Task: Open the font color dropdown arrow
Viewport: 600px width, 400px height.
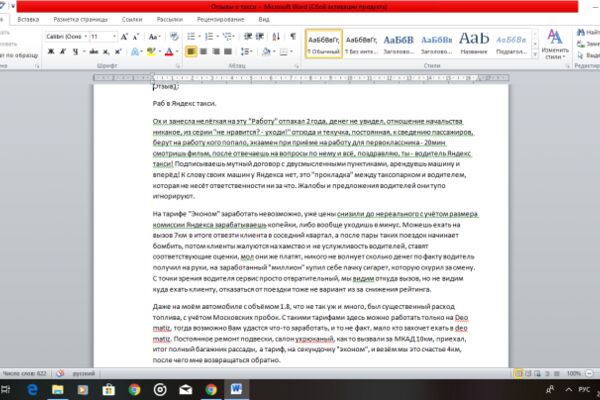Action: (177, 51)
